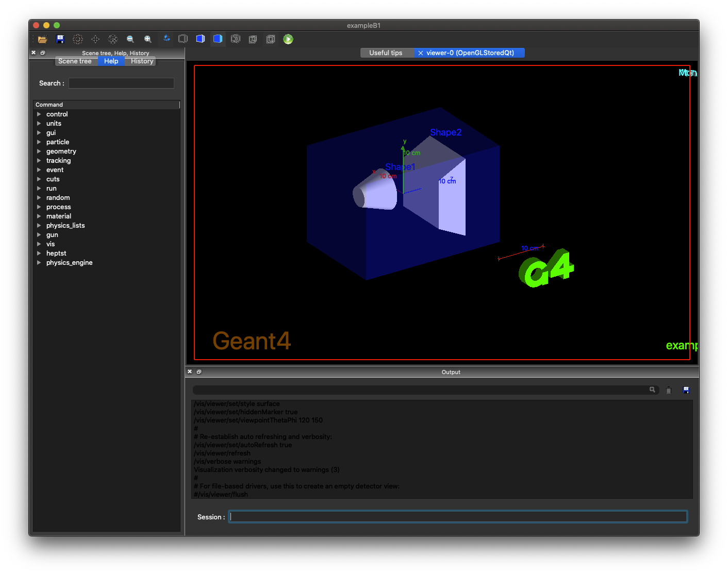Select the random tree row
This screenshot has height=574, width=728.
click(107, 198)
